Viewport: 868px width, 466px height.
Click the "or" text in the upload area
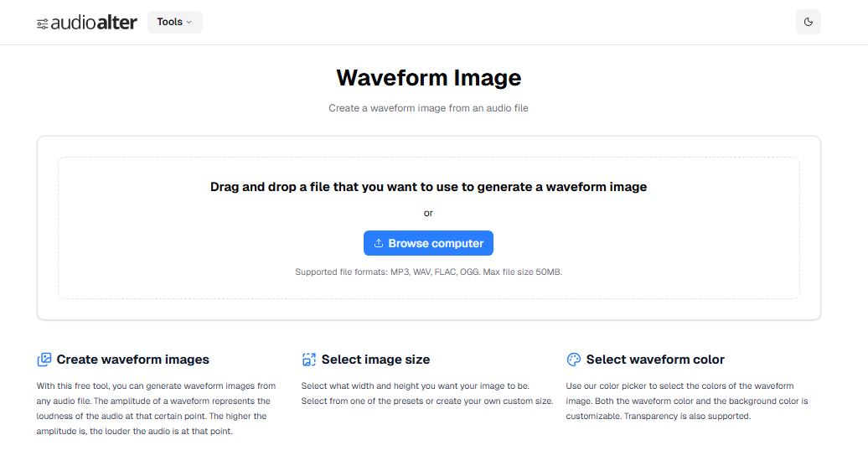tap(428, 213)
